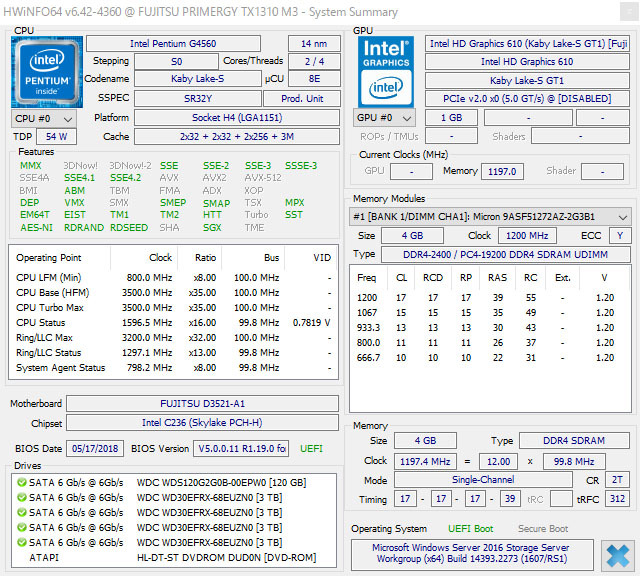
Task: Click the ECC value Y
Action: (620, 236)
